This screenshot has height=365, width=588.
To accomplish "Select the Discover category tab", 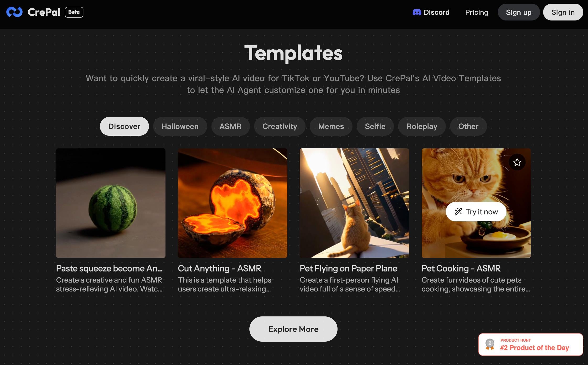I will (x=124, y=126).
